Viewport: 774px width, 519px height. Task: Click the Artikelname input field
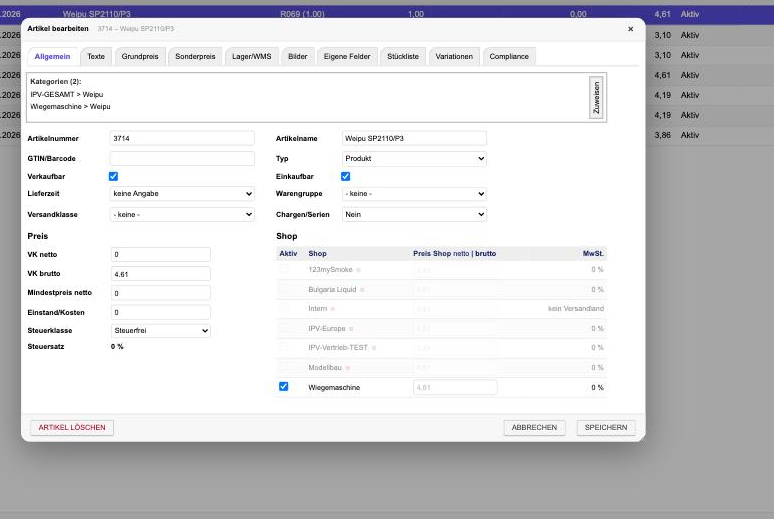[414, 138]
